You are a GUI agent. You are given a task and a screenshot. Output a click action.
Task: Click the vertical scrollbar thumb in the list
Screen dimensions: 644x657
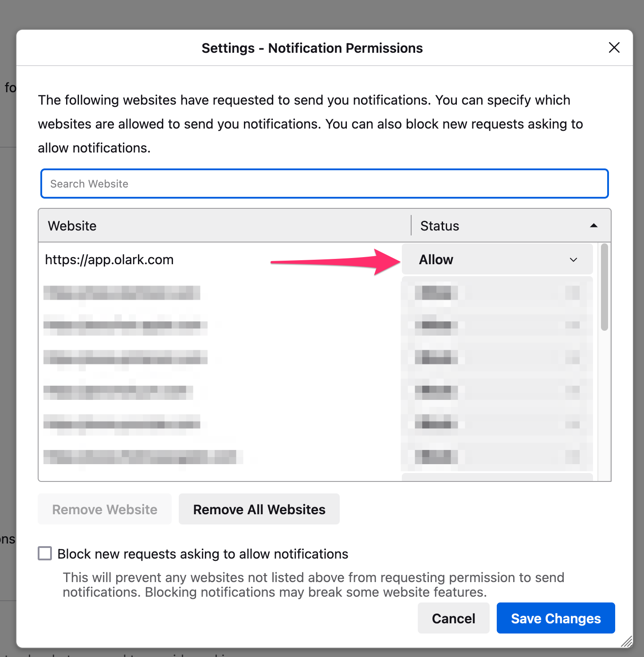point(605,286)
